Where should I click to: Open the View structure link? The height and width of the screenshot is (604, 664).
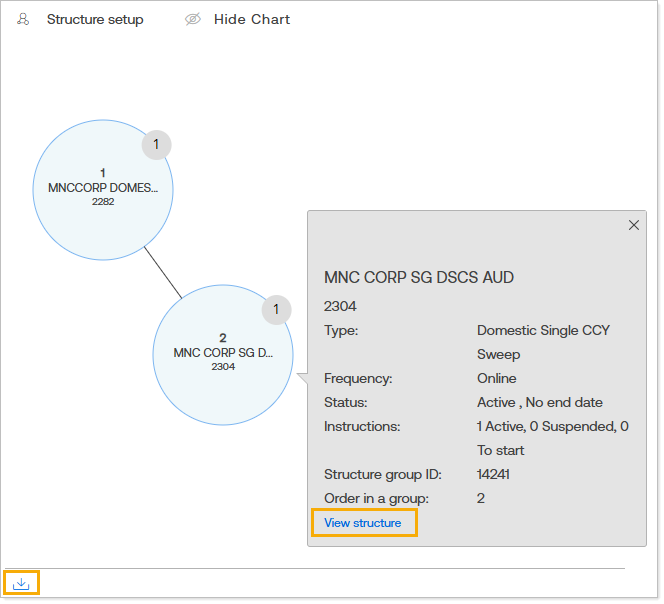[x=363, y=523]
